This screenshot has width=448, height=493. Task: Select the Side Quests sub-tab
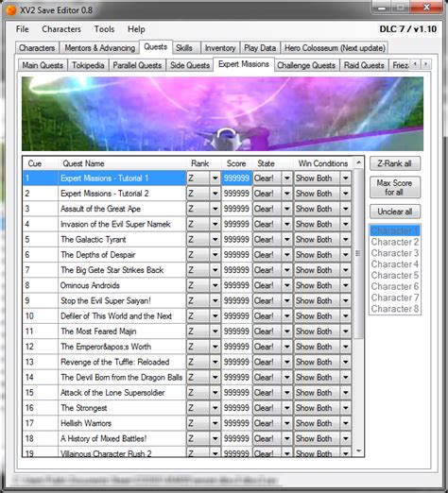tap(190, 65)
